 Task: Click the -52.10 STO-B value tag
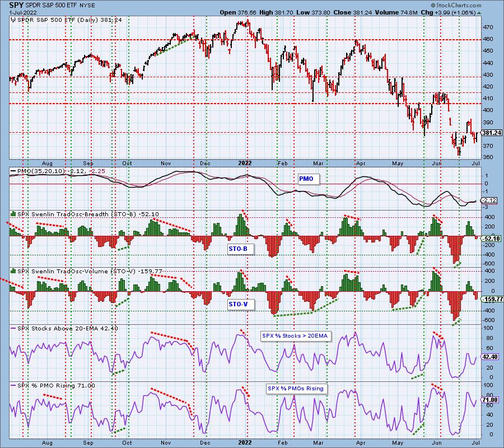[x=492, y=239]
